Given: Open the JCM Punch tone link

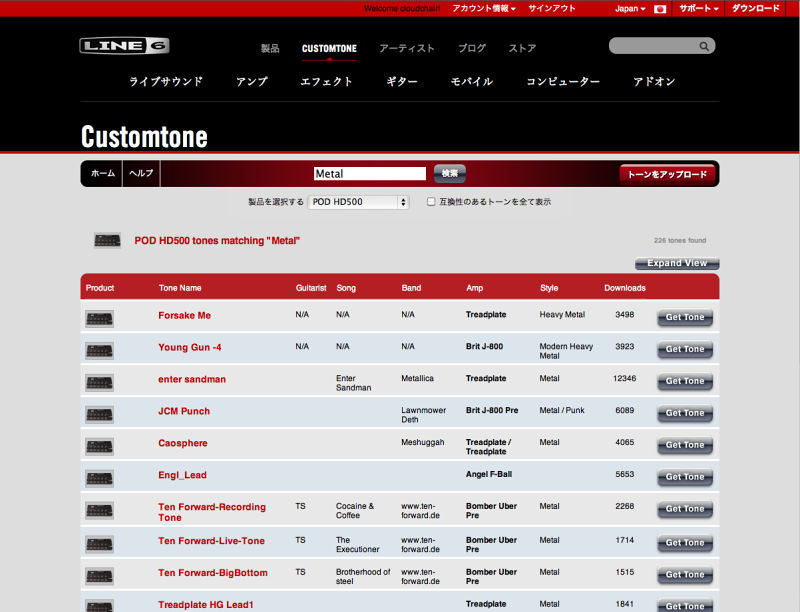Looking at the screenshot, I should (184, 411).
